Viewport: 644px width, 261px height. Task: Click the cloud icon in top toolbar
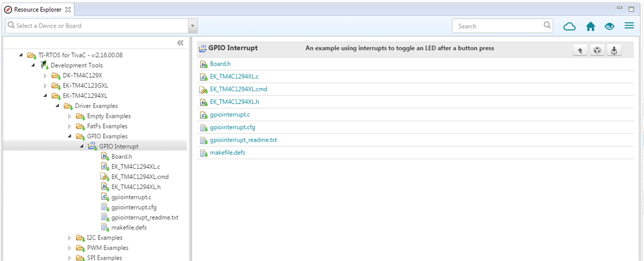[x=570, y=26]
